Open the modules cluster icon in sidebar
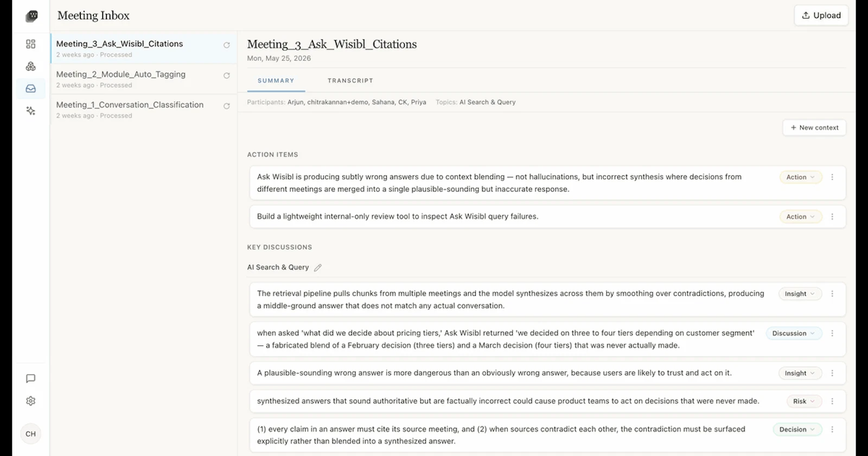The width and height of the screenshot is (868, 456). coord(31,66)
